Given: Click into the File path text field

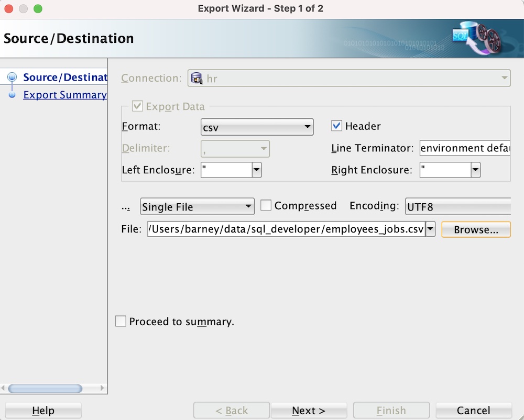Looking at the screenshot, I should click(x=287, y=229).
